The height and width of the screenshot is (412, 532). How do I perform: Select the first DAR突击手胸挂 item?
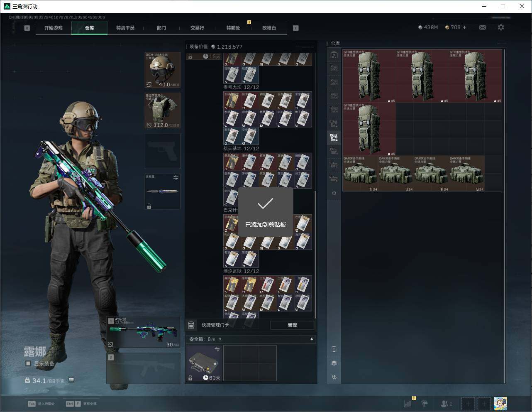pos(360,174)
